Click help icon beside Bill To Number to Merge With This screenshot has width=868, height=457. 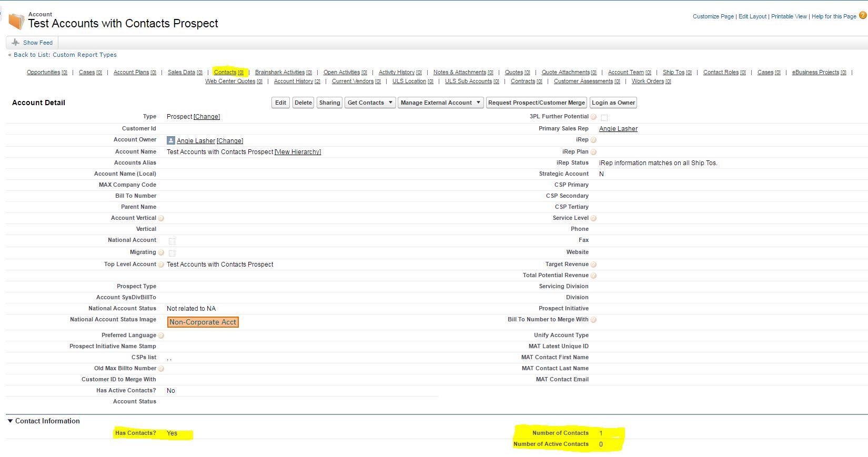[x=593, y=320]
